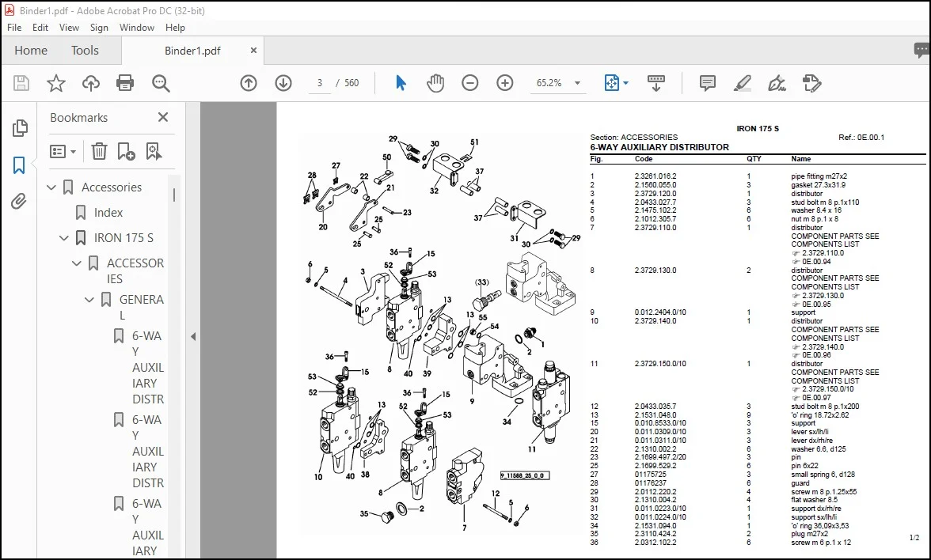Screen dimensions: 931x560
Task: Click the 6-WAY AUXILIARY DISTRIBUTOR heading
Action: (659, 147)
